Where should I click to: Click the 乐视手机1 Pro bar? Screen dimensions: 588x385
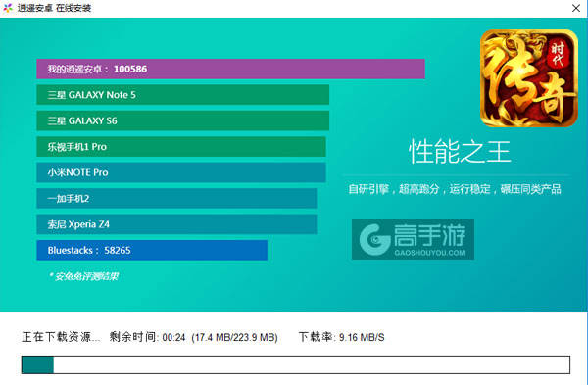pos(181,147)
